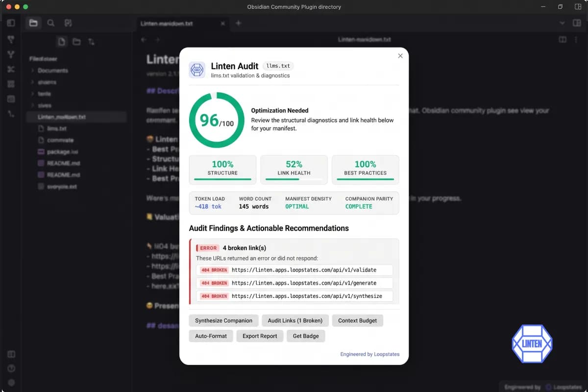Click the command terminal ribbon icon

pyautogui.click(x=11, y=114)
